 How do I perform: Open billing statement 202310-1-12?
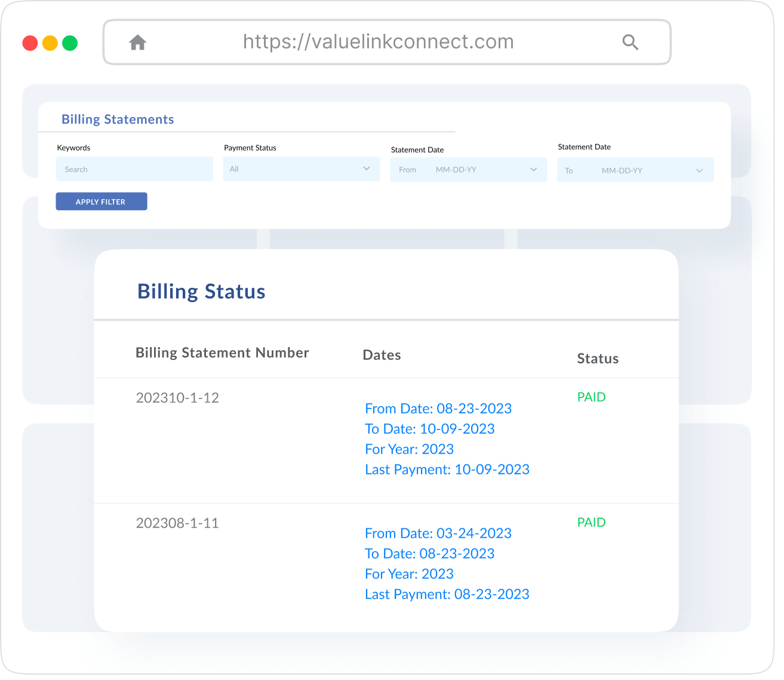[177, 398]
